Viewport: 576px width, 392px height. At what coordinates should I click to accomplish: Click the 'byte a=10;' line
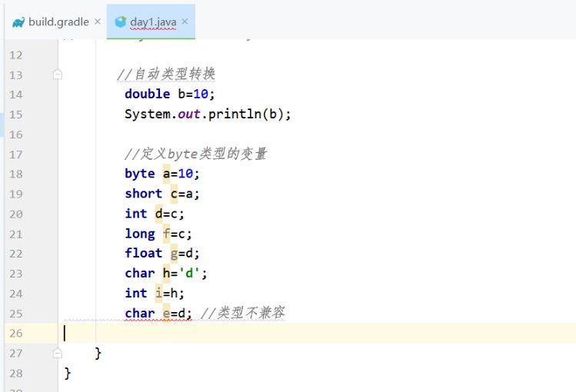(x=162, y=174)
